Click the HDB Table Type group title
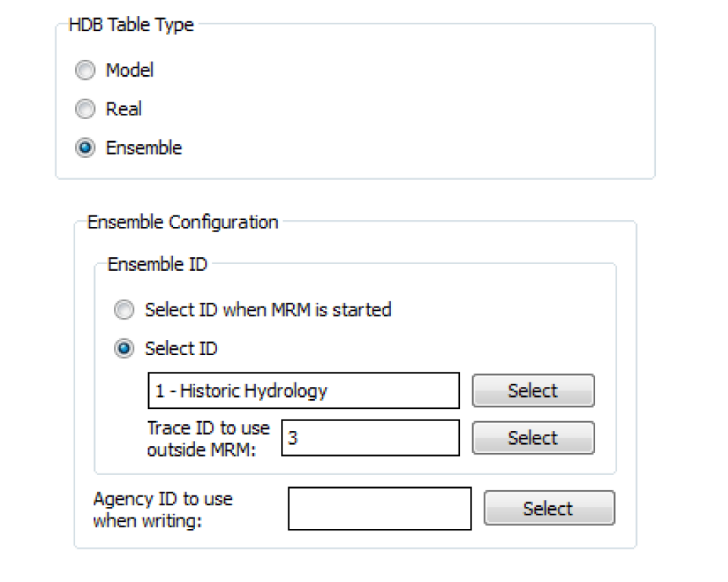 coord(131,25)
